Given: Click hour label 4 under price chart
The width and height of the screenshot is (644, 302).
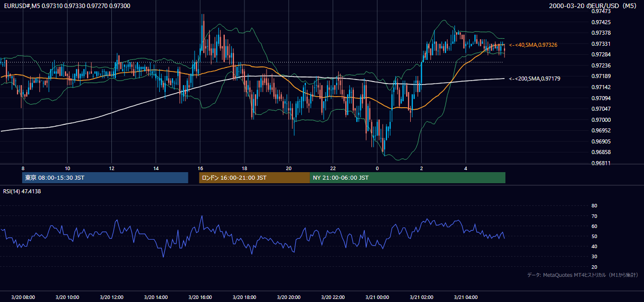Looking at the screenshot, I should click(466, 168).
